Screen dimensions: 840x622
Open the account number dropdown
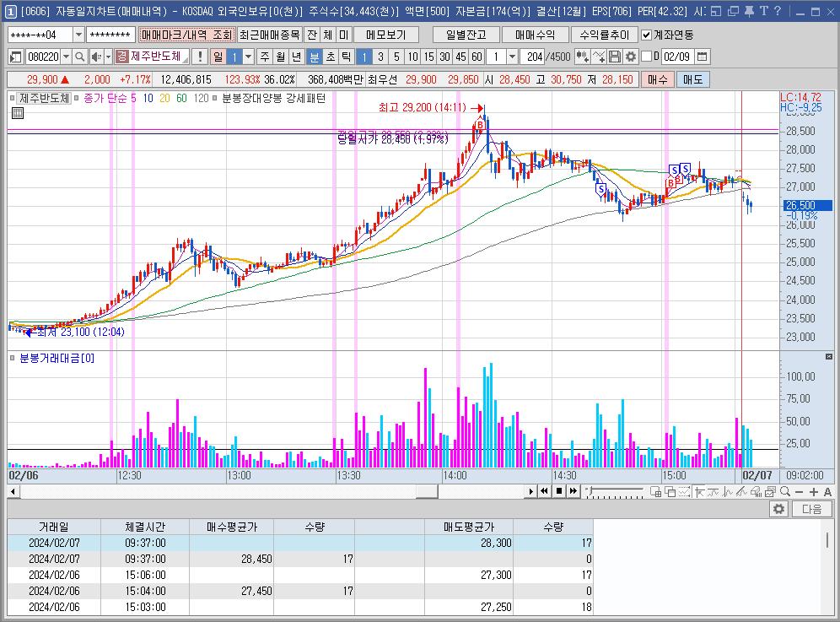[78, 35]
